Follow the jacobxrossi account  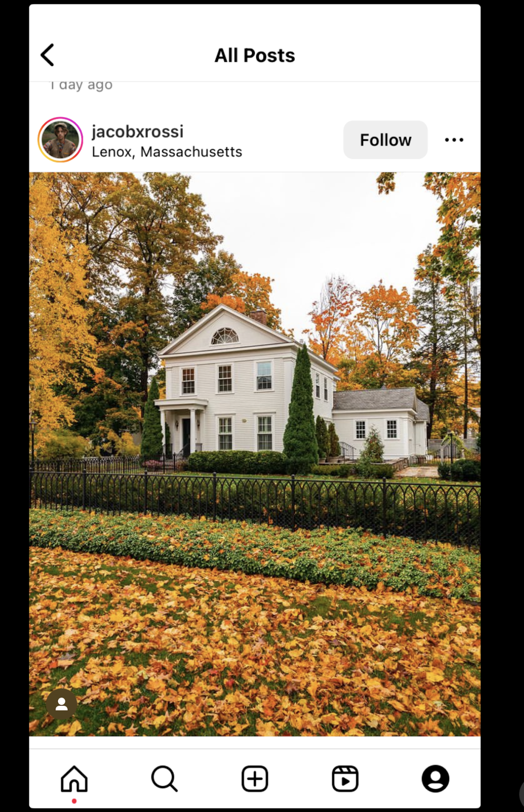point(385,140)
